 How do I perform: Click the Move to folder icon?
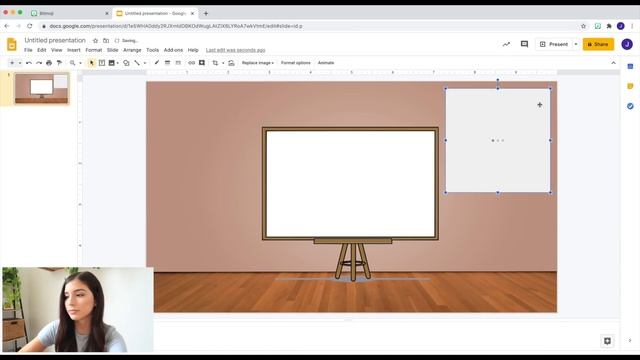click(x=106, y=40)
